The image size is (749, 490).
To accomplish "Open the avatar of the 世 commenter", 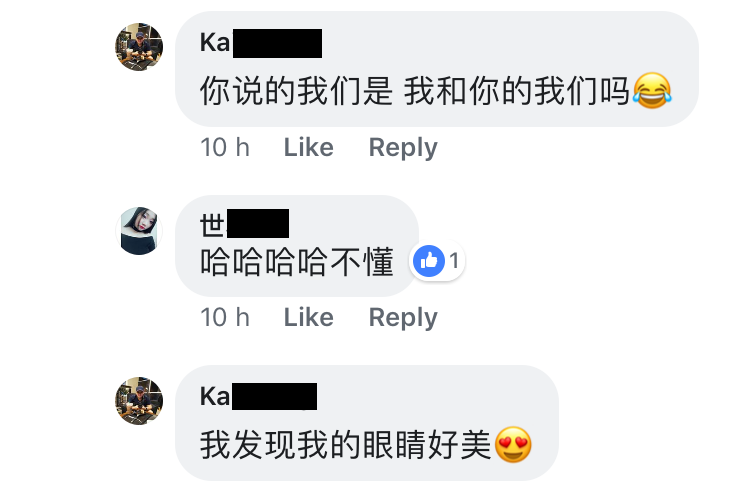I will tap(139, 231).
